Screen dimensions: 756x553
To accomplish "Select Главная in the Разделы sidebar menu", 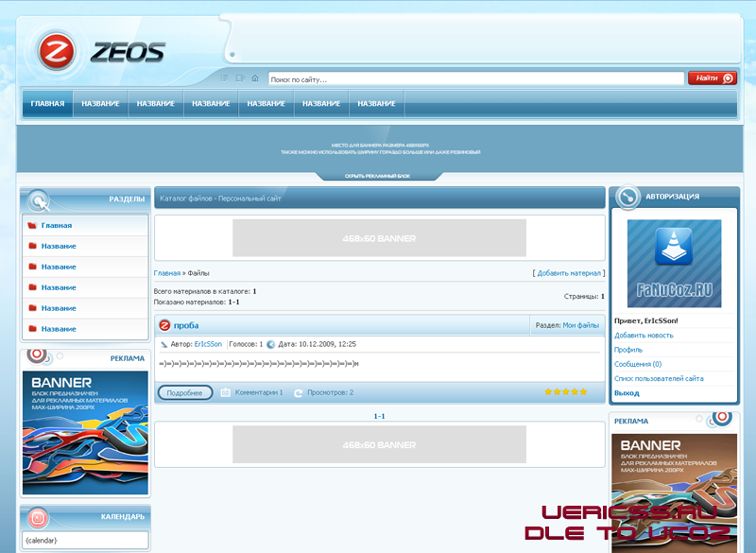I will click(x=57, y=226).
